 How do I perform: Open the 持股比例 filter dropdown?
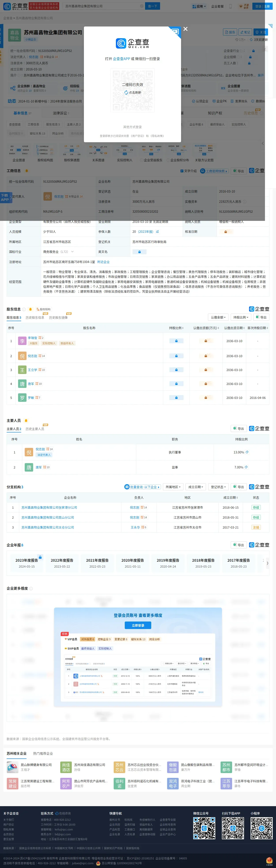pos(241,317)
